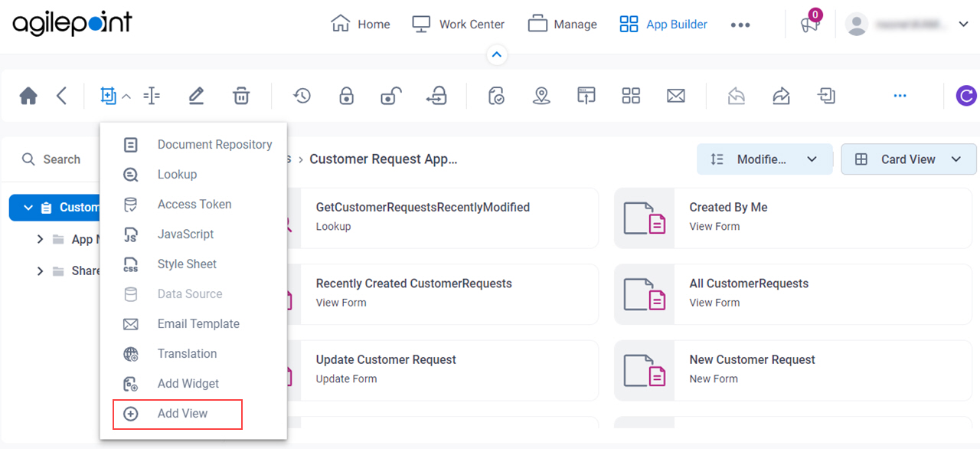Select Add View menu entry

pyautogui.click(x=178, y=414)
